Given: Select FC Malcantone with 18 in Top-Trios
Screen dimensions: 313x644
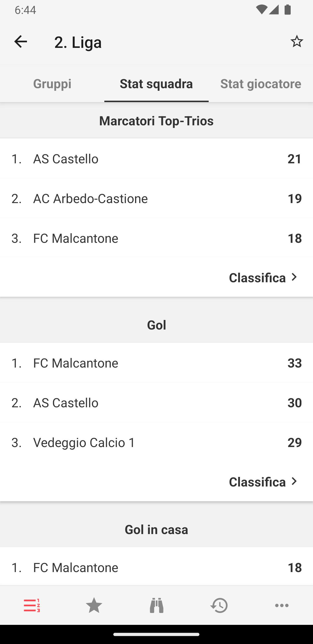Looking at the screenshot, I should pyautogui.click(x=156, y=238).
